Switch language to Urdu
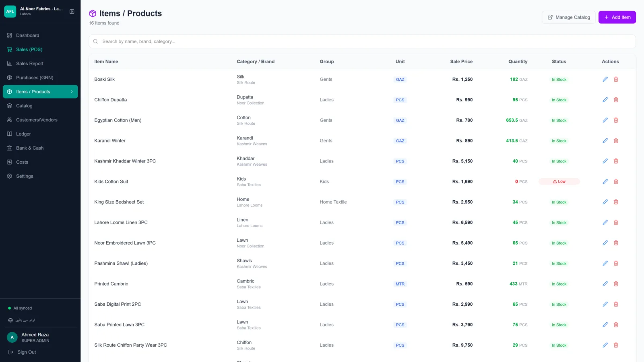Screen dimensions: 644x362 (x=22, y=320)
